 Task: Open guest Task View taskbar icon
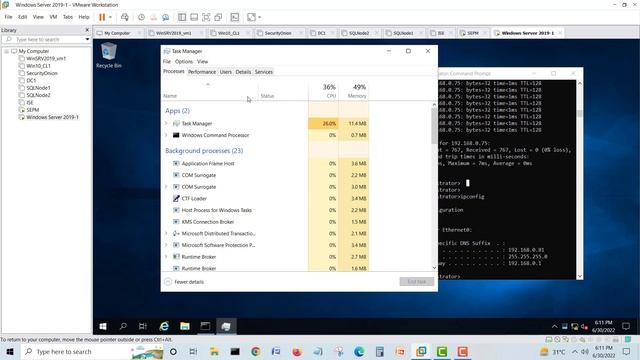[x=142, y=326]
